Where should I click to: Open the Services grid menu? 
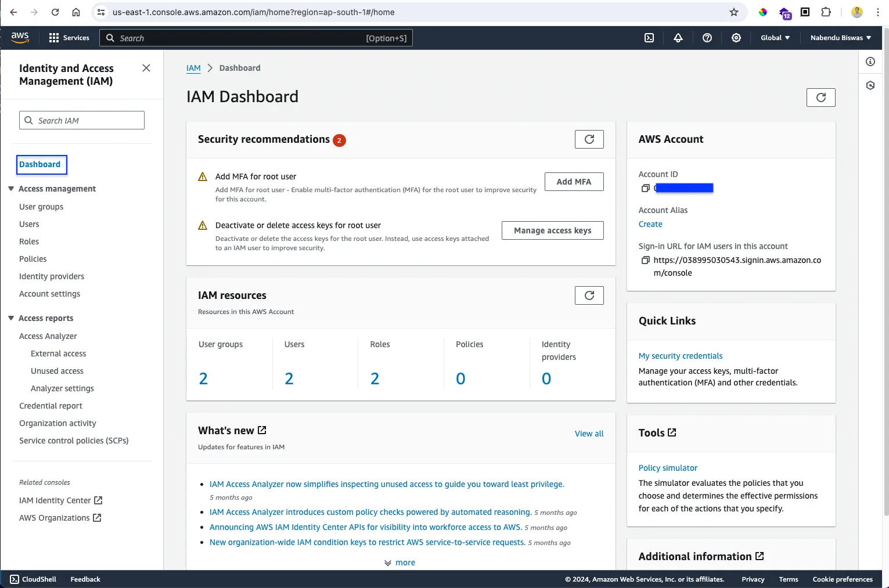[69, 38]
